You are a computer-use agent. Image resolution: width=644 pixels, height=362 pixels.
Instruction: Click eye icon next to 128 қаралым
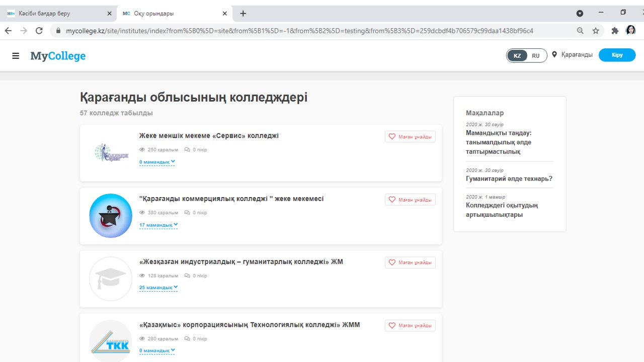click(142, 276)
